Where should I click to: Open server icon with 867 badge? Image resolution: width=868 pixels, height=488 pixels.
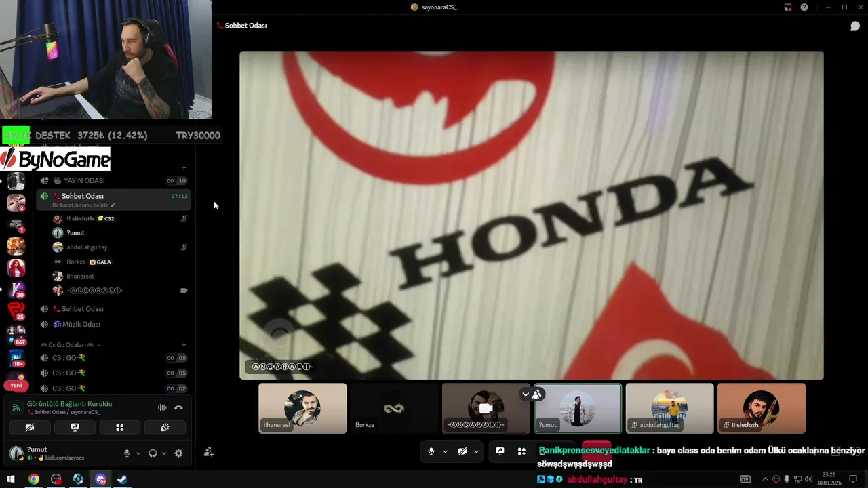[16, 333]
